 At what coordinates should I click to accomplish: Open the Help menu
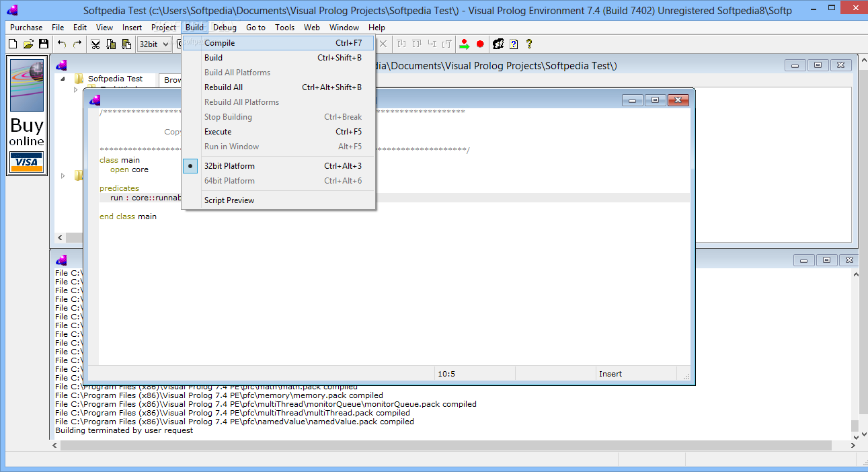click(377, 28)
